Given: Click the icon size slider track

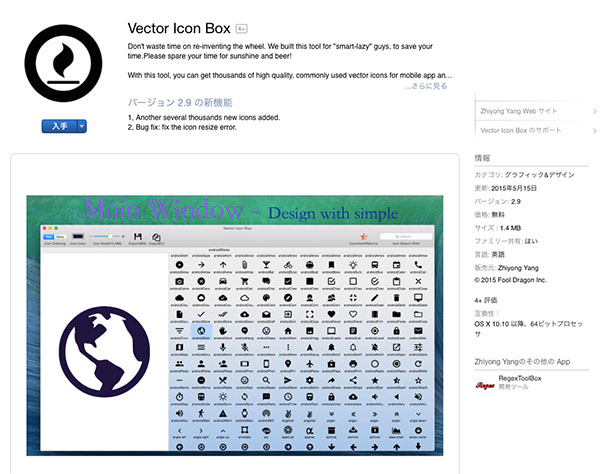Looking at the screenshot, I should (107, 236).
